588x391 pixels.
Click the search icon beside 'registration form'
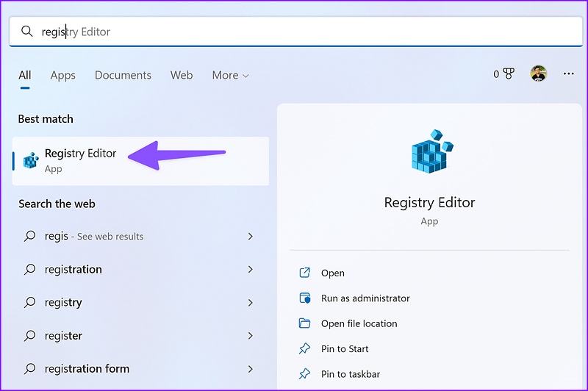pyautogui.click(x=29, y=368)
